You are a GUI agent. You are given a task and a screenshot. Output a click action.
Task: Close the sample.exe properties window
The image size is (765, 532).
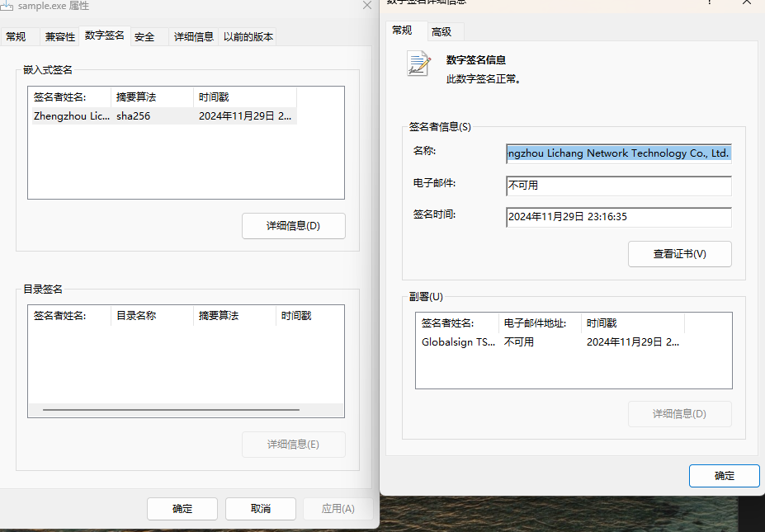click(367, 6)
